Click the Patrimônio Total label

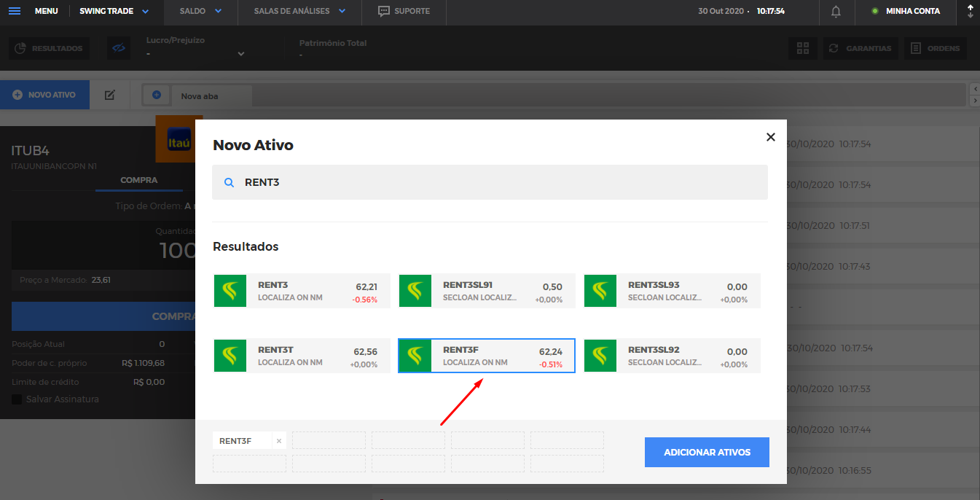(x=333, y=43)
